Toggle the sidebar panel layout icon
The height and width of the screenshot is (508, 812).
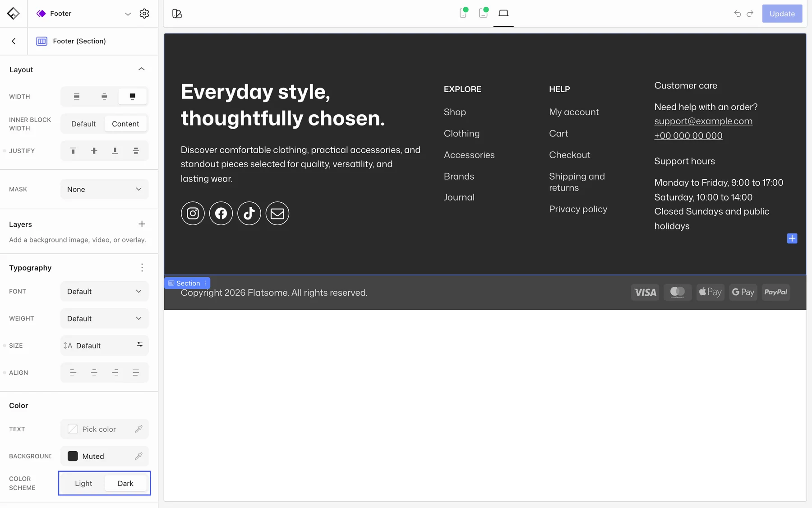[x=177, y=14]
